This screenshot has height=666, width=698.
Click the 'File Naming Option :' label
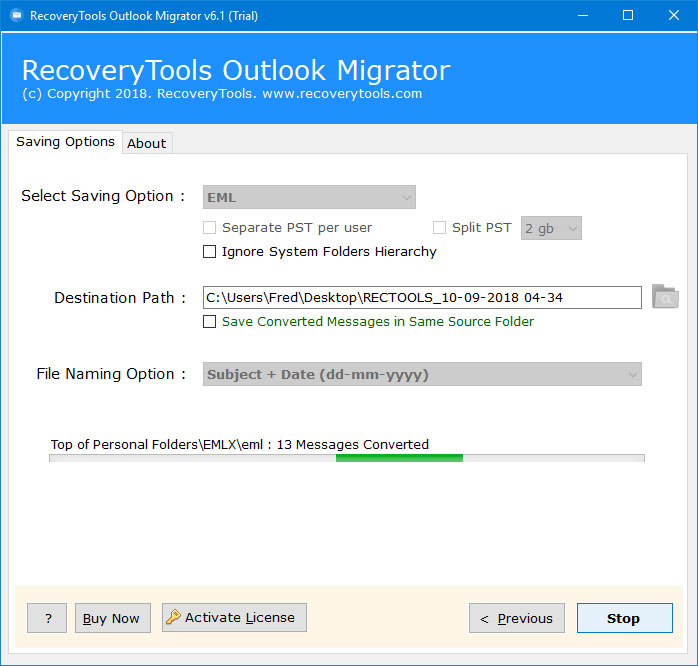coord(111,374)
